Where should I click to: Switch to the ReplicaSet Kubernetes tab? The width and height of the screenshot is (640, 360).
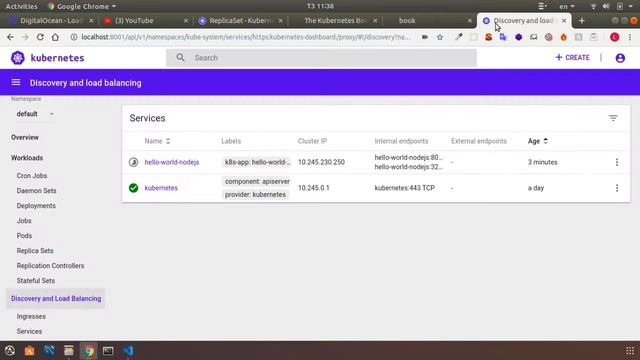[x=241, y=20]
